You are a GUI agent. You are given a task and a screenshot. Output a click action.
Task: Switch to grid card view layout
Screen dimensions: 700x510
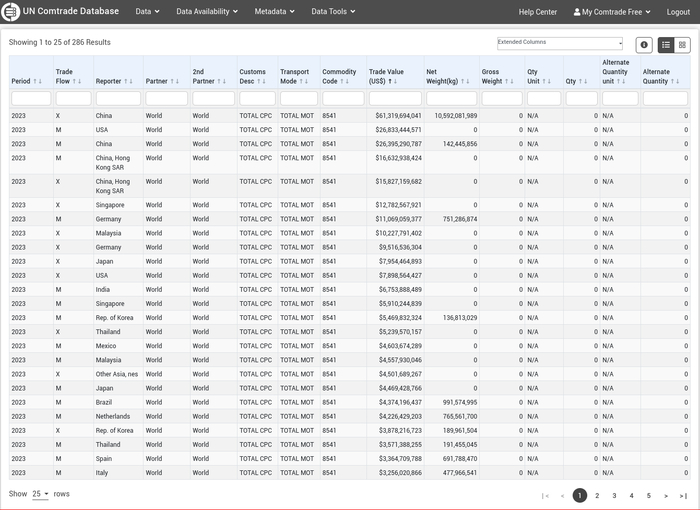tap(682, 45)
